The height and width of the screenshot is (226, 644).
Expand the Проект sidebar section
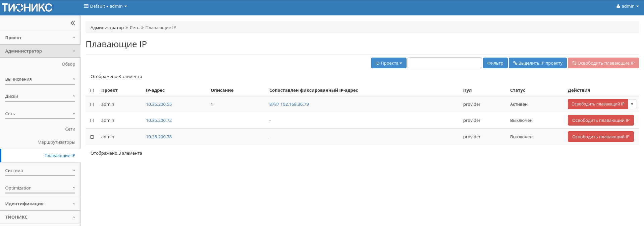[x=40, y=38]
